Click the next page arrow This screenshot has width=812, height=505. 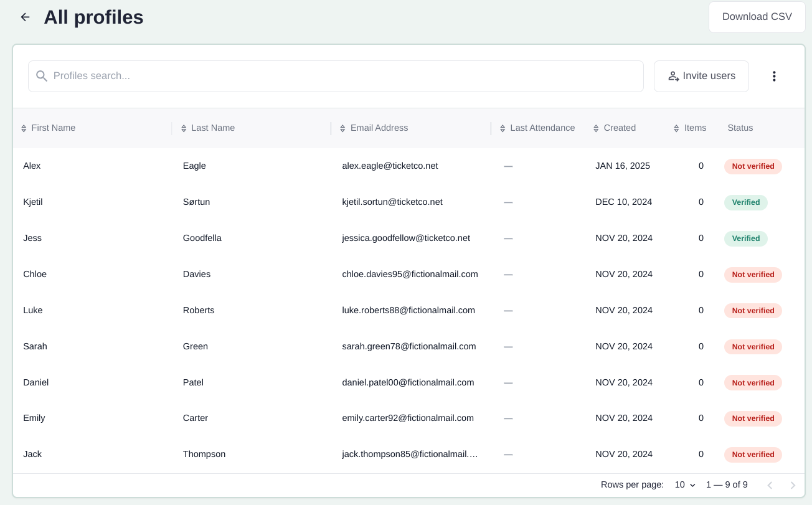pyautogui.click(x=793, y=484)
